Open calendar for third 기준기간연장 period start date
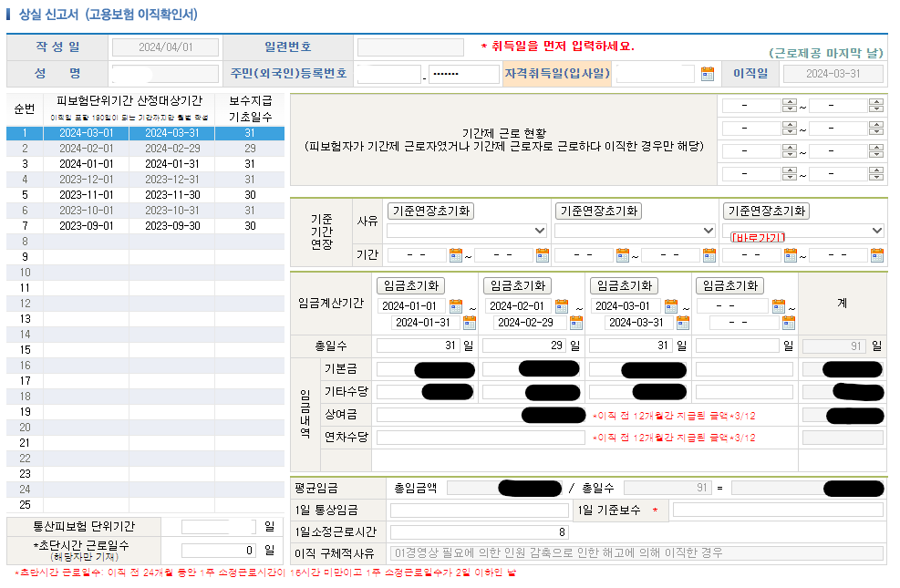 791,256
